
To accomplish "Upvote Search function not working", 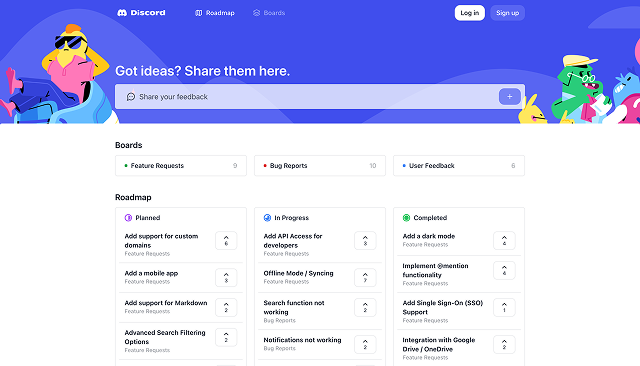I will tap(365, 307).
